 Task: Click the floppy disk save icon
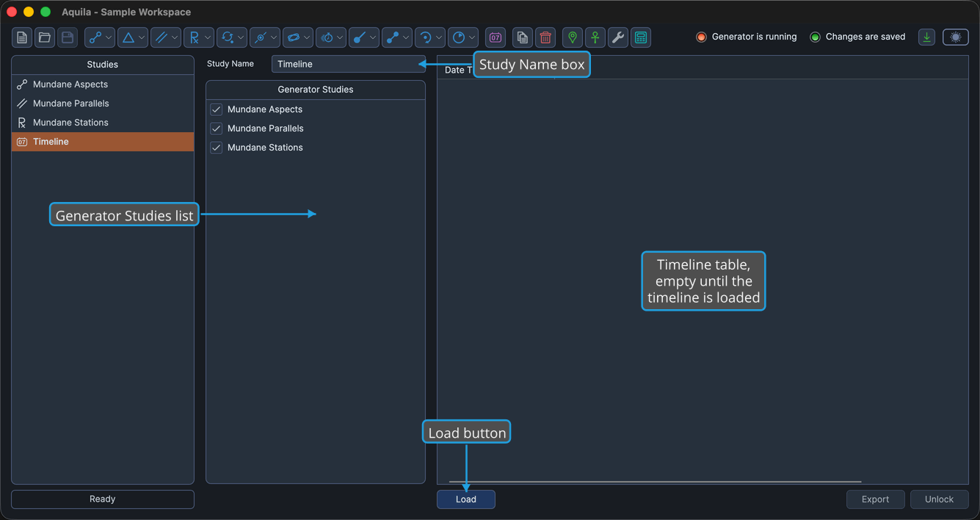tap(68, 37)
